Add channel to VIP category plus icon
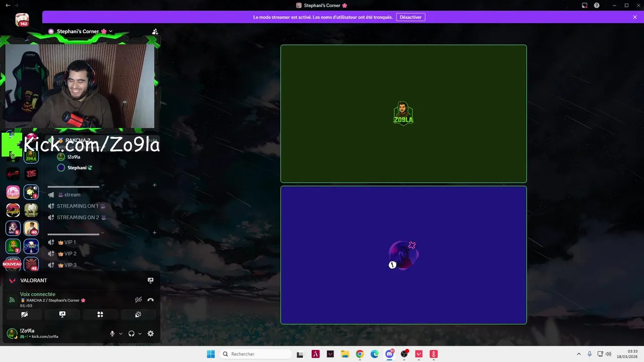The width and height of the screenshot is (644, 362). pos(154,233)
